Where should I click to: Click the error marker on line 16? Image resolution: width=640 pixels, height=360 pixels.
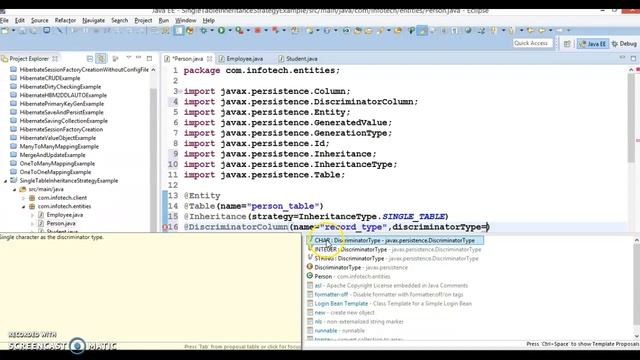coord(165,227)
